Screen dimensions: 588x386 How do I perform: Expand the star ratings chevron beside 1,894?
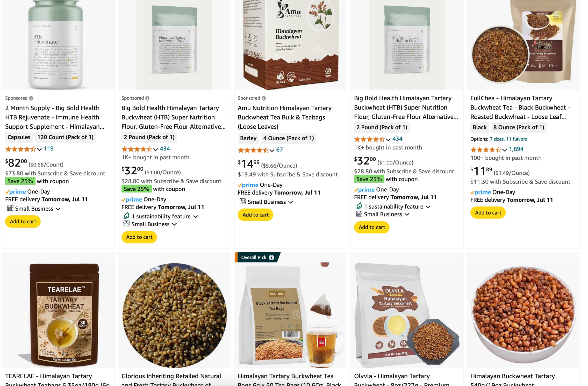pos(504,150)
